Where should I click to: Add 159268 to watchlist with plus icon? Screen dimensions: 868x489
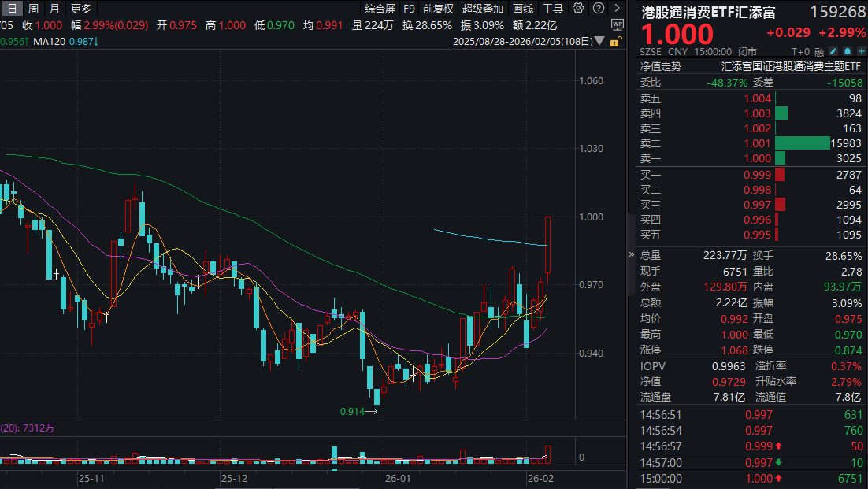click(862, 51)
